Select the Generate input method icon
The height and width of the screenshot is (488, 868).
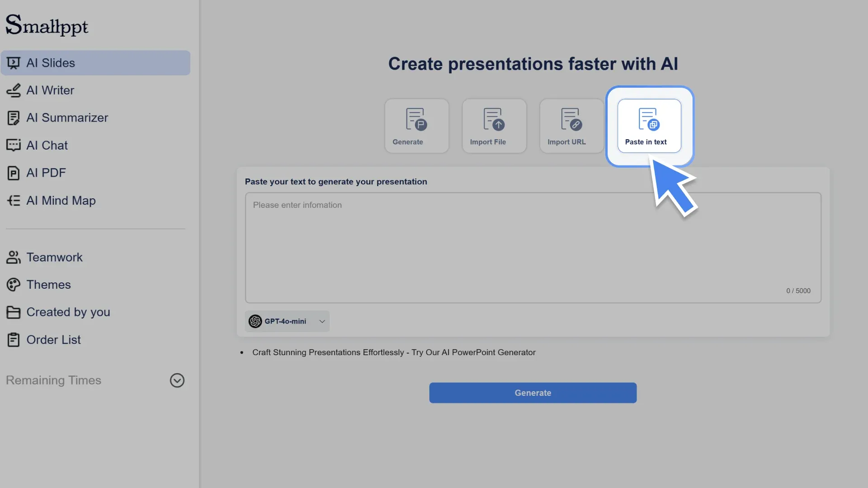coord(416,125)
